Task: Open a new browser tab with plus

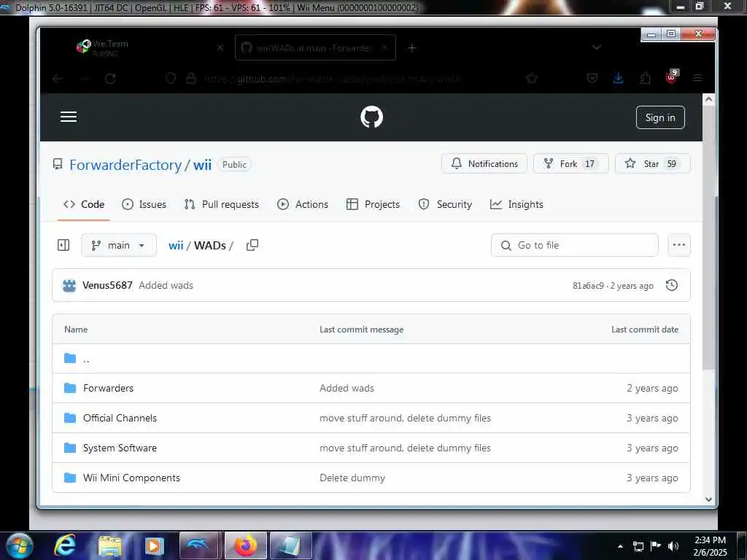Action: pyautogui.click(x=412, y=47)
